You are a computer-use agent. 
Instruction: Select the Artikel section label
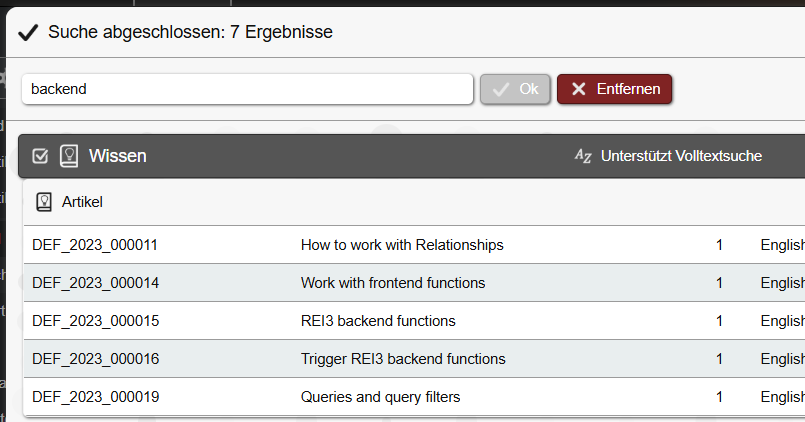coord(82,202)
